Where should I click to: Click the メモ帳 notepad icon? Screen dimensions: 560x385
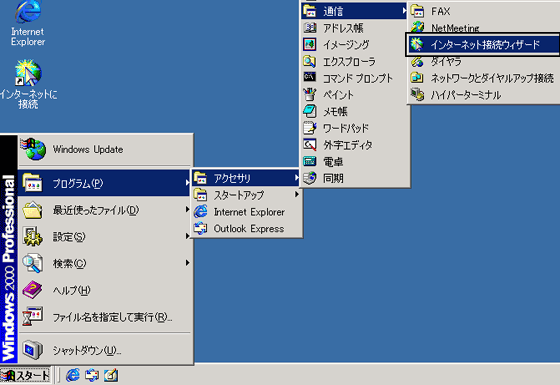click(x=310, y=111)
